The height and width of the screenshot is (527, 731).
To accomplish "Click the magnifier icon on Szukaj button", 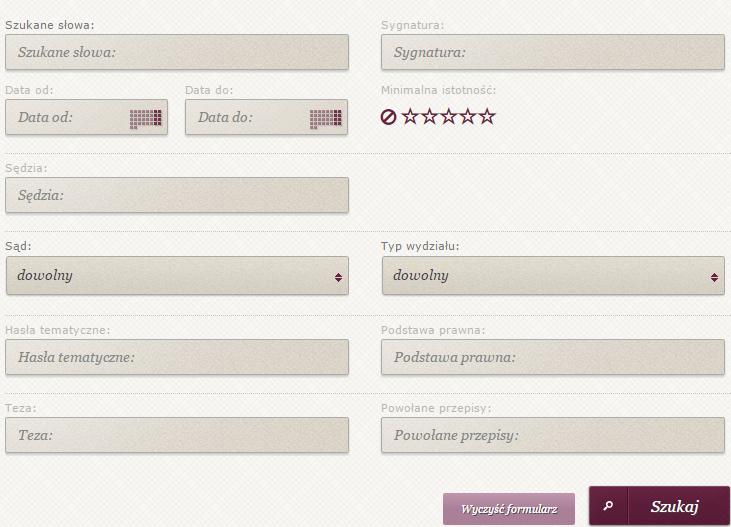I will pyautogui.click(x=608, y=506).
